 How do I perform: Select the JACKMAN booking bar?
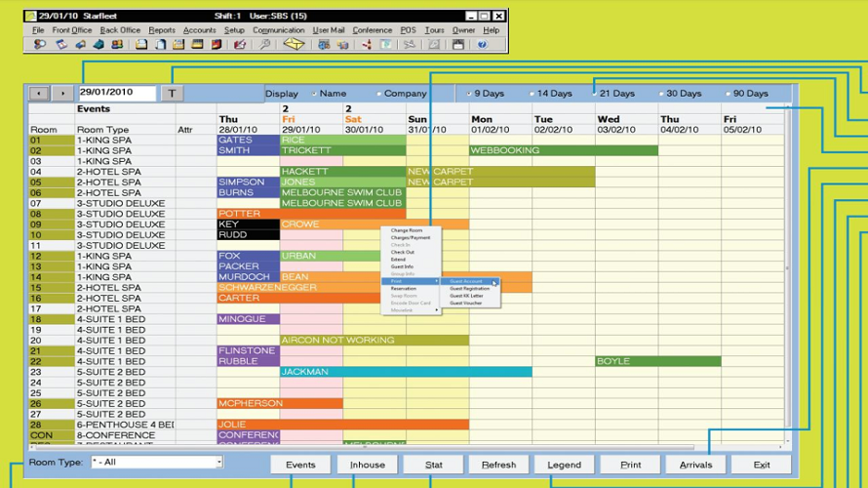pos(406,372)
